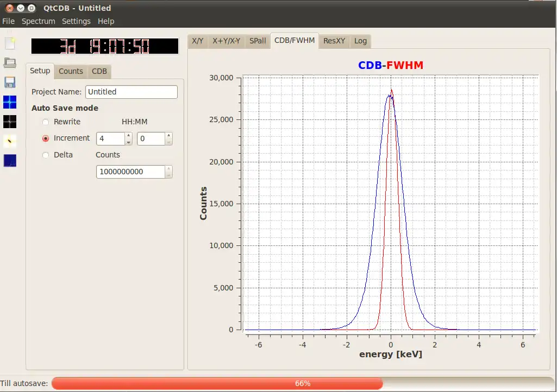The width and height of the screenshot is (557, 392).
Task: Open the SPall plot tab
Action: 258,41
